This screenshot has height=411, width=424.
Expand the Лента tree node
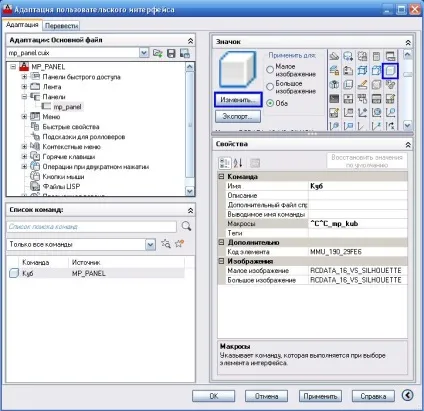pyautogui.click(x=24, y=87)
